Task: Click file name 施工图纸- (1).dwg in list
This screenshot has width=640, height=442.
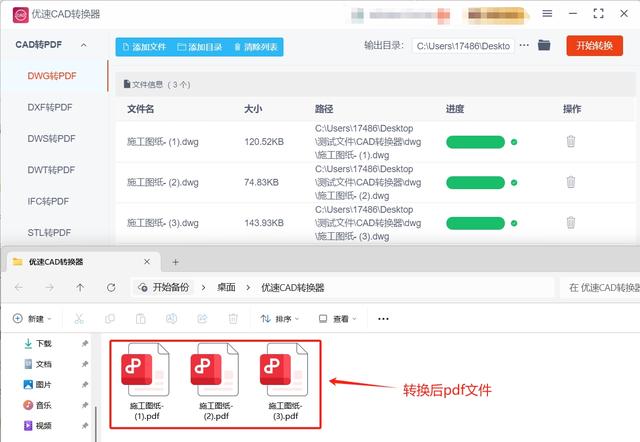Action: [162, 142]
